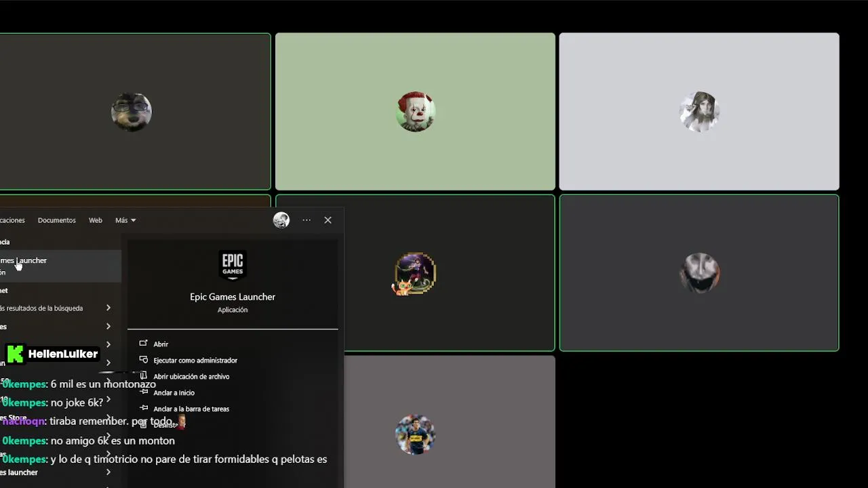The height and width of the screenshot is (488, 868).
Task: Open the user account avatar in search header
Action: [281, 220]
